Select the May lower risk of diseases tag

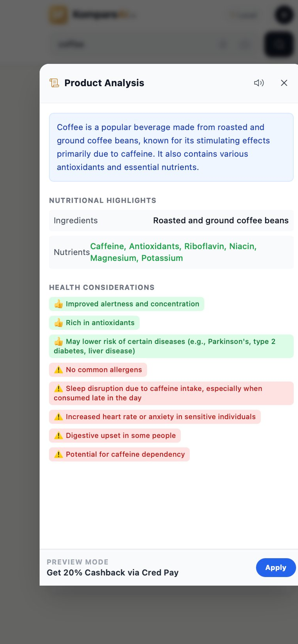(171, 346)
